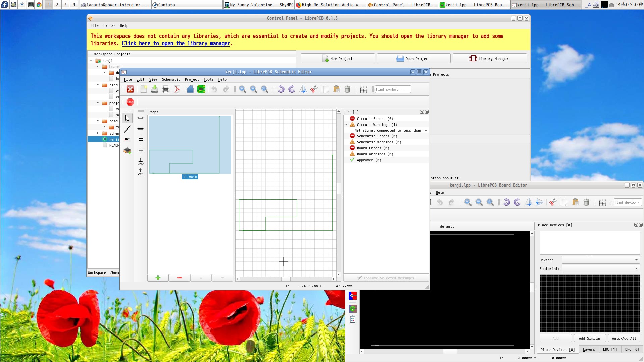Click the schematic canvas horizontal scrollbar
644x362 pixels.
[286, 279]
